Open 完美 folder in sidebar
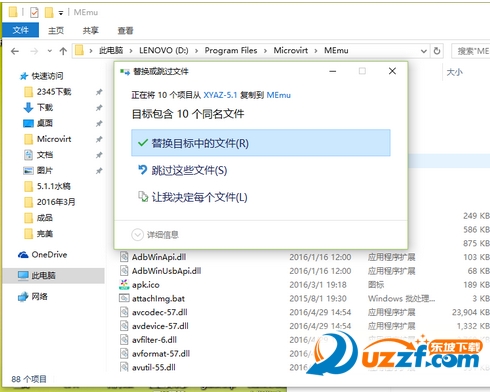The image size is (490, 392). 45,234
